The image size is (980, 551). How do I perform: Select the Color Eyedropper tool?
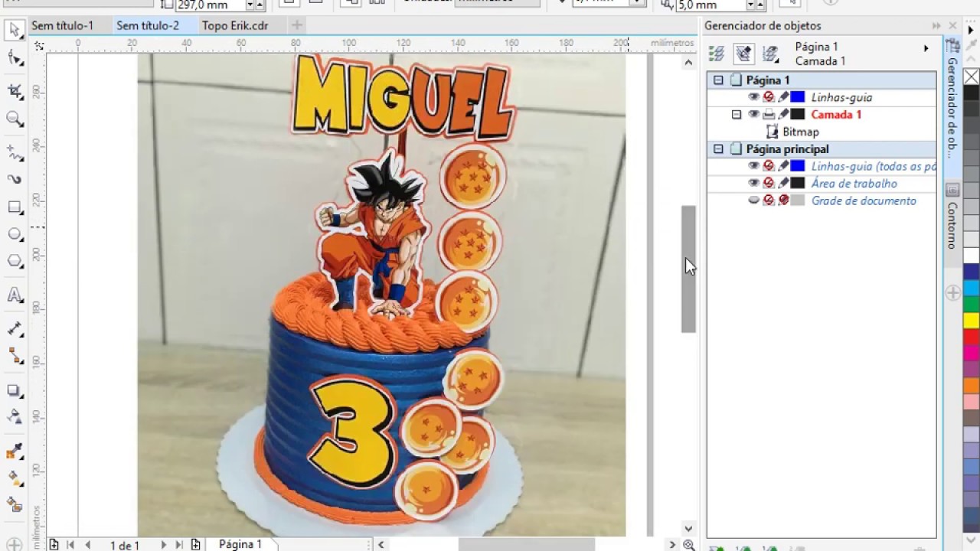[15, 451]
